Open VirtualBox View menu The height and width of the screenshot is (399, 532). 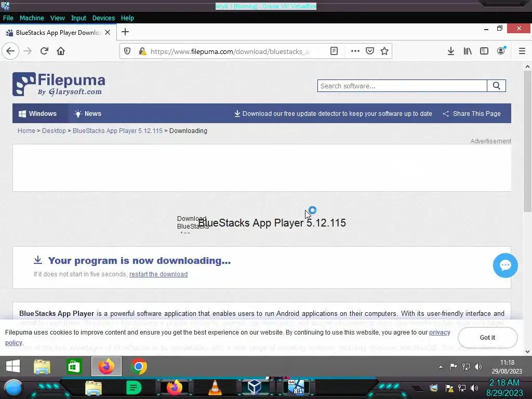point(57,18)
